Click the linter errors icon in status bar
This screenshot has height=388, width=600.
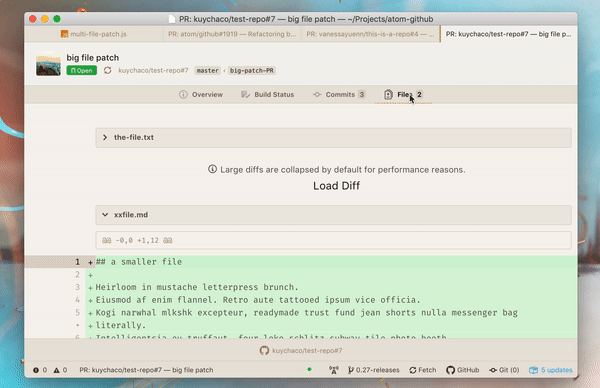click(x=36, y=370)
